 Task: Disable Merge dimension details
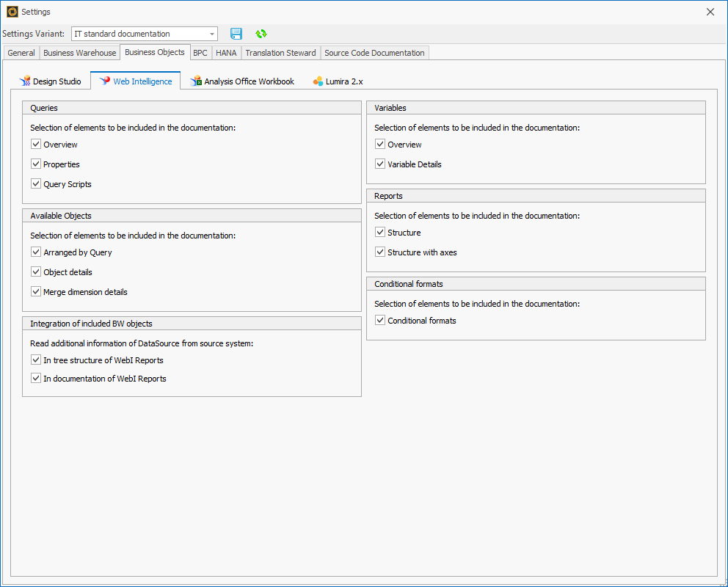click(x=35, y=291)
